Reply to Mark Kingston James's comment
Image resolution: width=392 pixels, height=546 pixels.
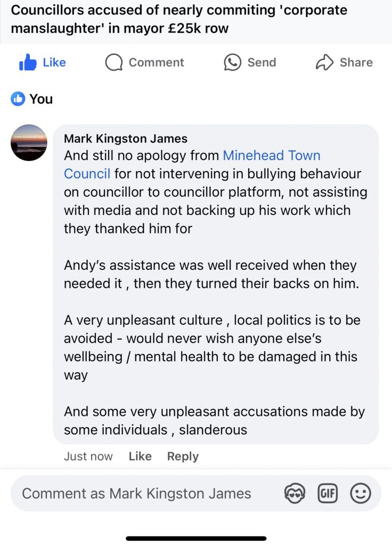pyautogui.click(x=183, y=456)
